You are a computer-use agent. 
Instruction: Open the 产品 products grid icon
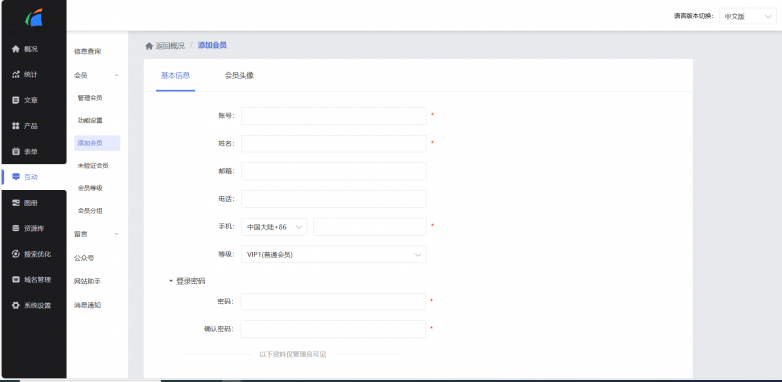(x=15, y=126)
